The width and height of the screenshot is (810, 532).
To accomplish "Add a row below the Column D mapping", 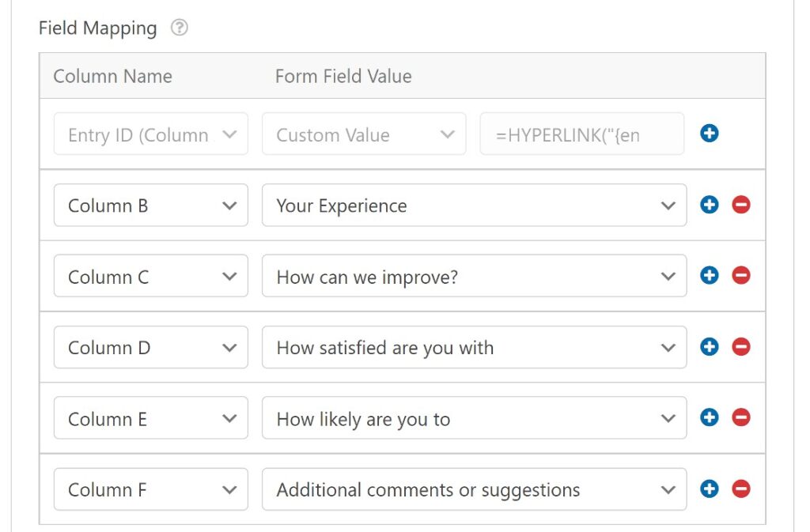I will (710, 347).
